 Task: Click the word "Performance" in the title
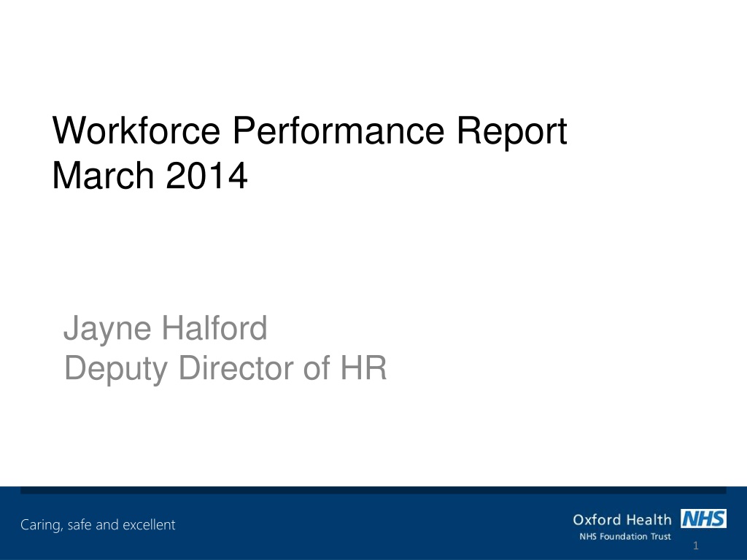[x=338, y=131]
